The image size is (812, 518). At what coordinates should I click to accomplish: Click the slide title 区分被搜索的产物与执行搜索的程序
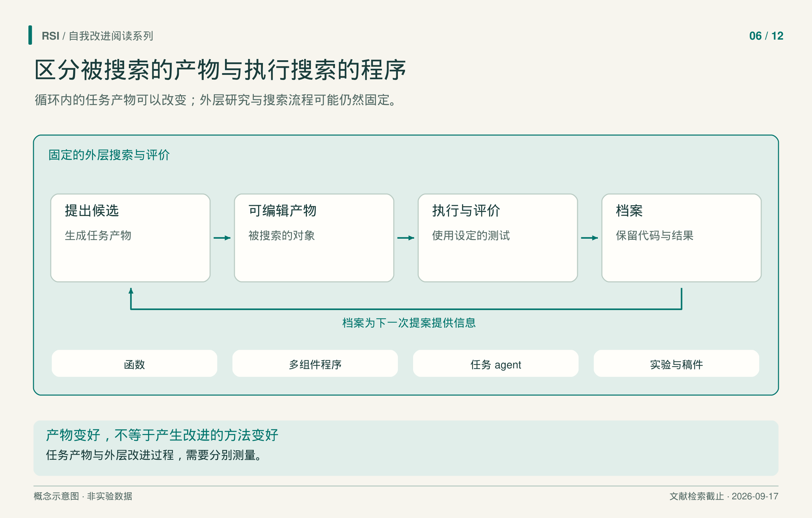pyautogui.click(x=220, y=70)
